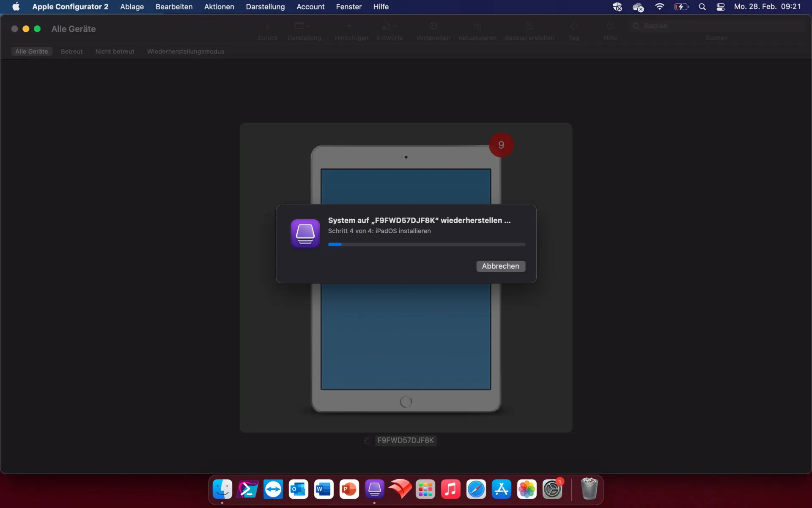This screenshot has height=508, width=812.
Task: Open Launchpad from the Dock
Action: [x=425, y=489]
